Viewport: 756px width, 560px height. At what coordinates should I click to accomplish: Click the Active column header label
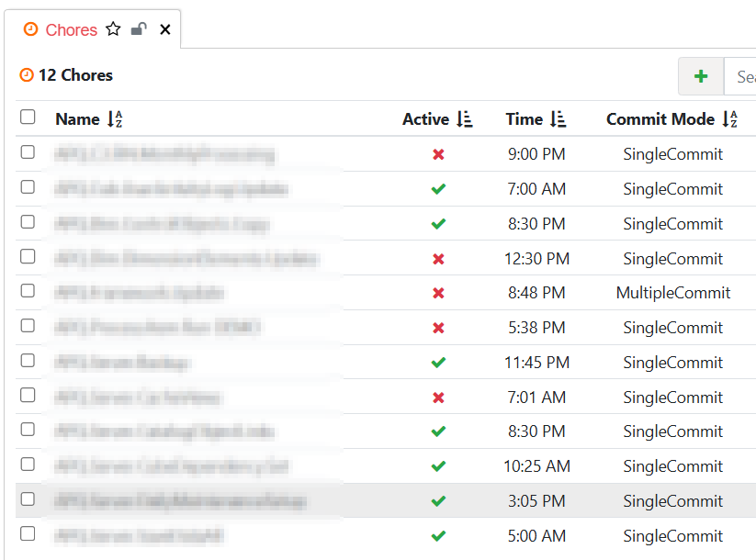coord(425,119)
